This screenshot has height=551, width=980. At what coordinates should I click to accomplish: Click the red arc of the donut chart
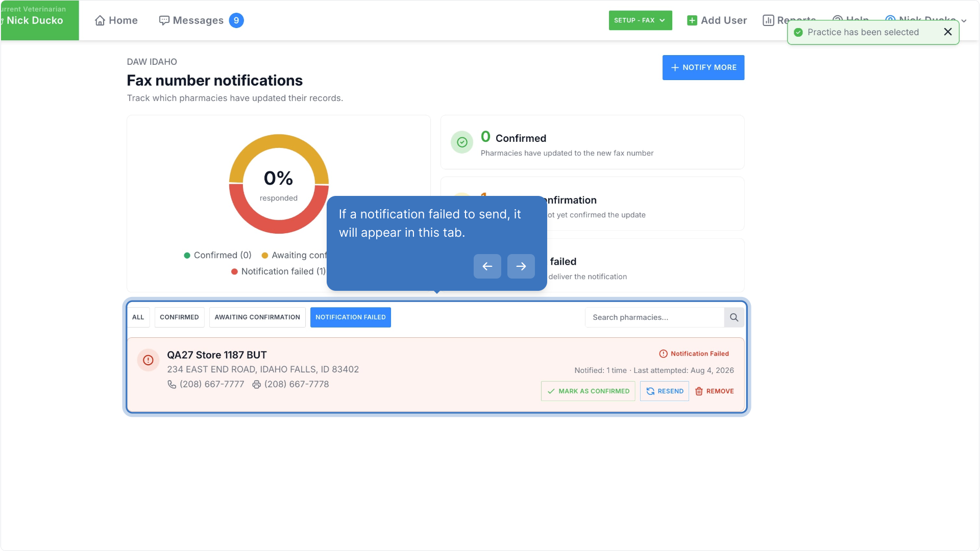click(279, 227)
